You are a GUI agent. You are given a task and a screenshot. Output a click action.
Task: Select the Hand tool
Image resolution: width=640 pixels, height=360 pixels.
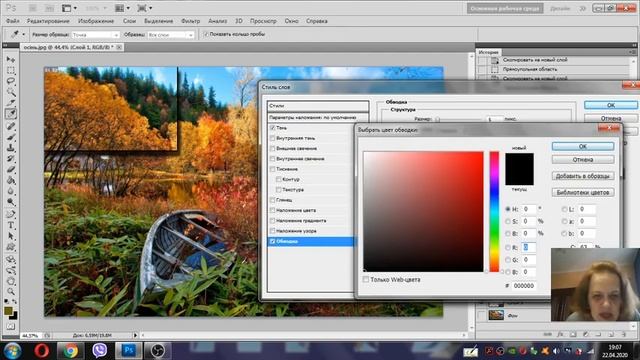(x=11, y=281)
